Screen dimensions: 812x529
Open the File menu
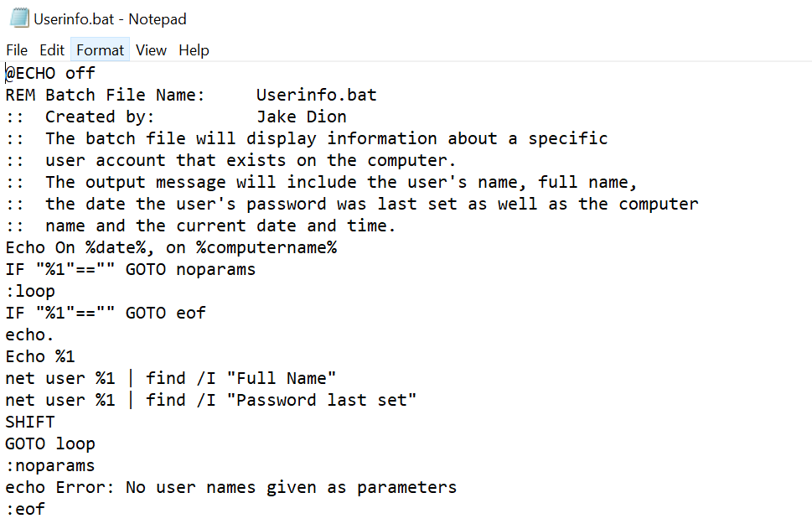click(x=17, y=50)
